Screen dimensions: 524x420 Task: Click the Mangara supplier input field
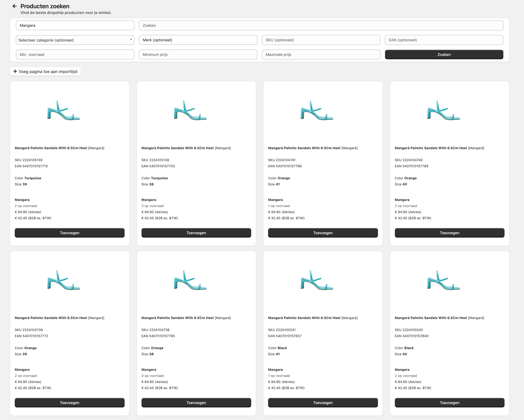[x=75, y=26]
